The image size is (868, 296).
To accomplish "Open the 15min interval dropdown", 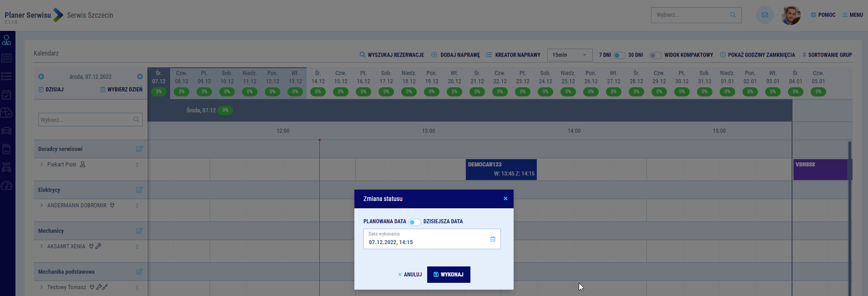I will pyautogui.click(x=570, y=55).
